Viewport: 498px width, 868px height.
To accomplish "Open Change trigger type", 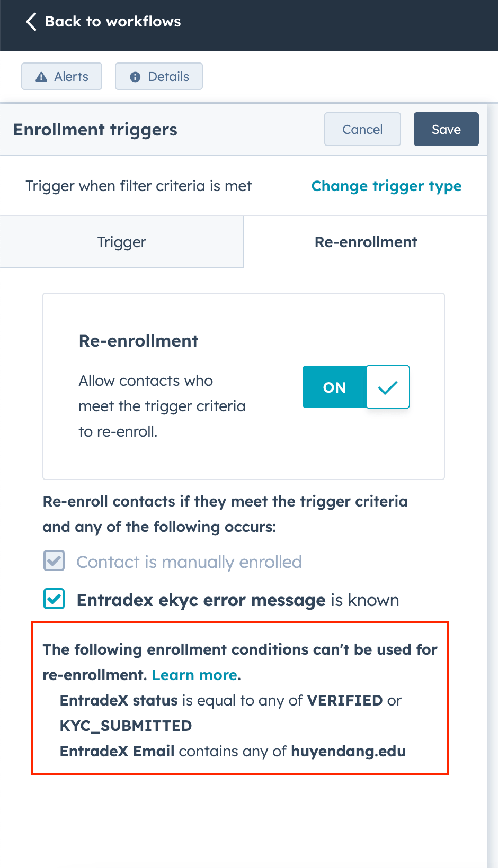I will 386,186.
